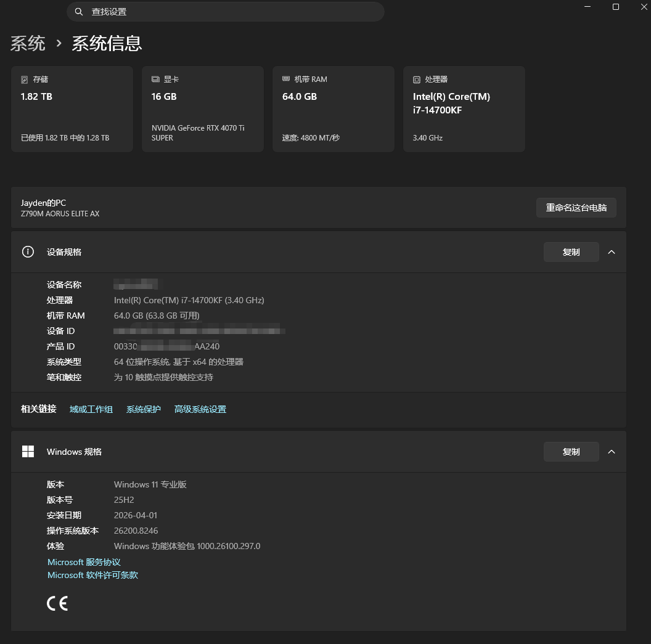Viewport: 651px width, 644px height.
Task: Click the 相关链接 label
Action: pos(39,409)
